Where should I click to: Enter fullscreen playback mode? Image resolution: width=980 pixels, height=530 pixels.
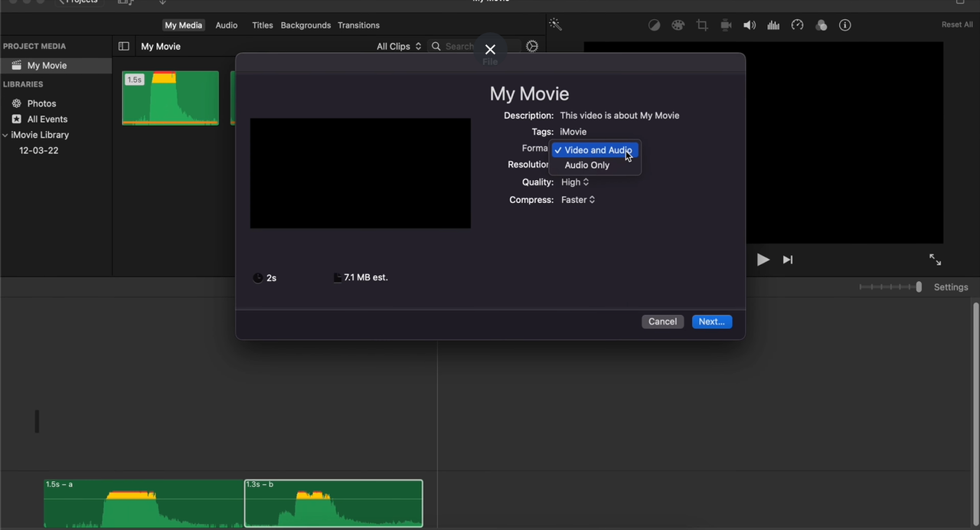point(935,260)
